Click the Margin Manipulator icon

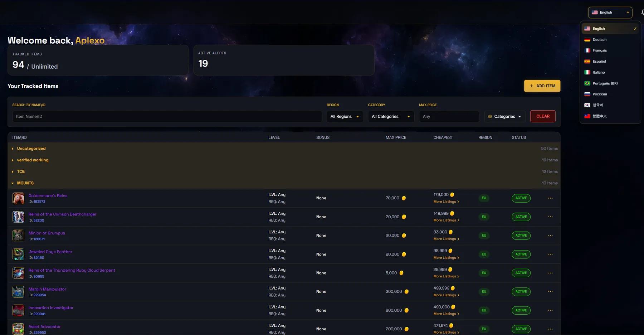pos(18,292)
